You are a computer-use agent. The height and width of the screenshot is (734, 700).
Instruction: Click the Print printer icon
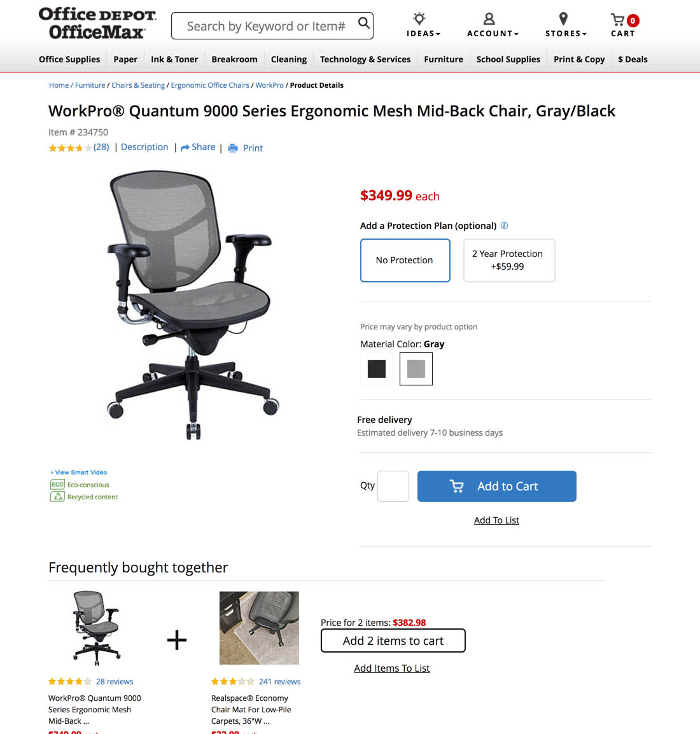coord(233,148)
